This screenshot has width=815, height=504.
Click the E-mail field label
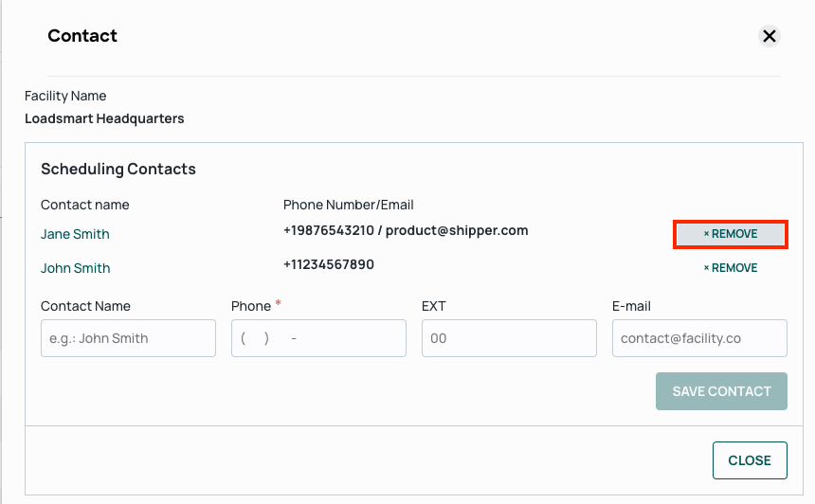631,306
